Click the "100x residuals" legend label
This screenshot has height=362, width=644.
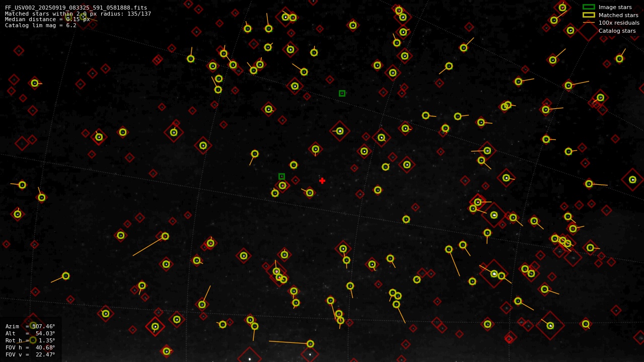coord(619,23)
